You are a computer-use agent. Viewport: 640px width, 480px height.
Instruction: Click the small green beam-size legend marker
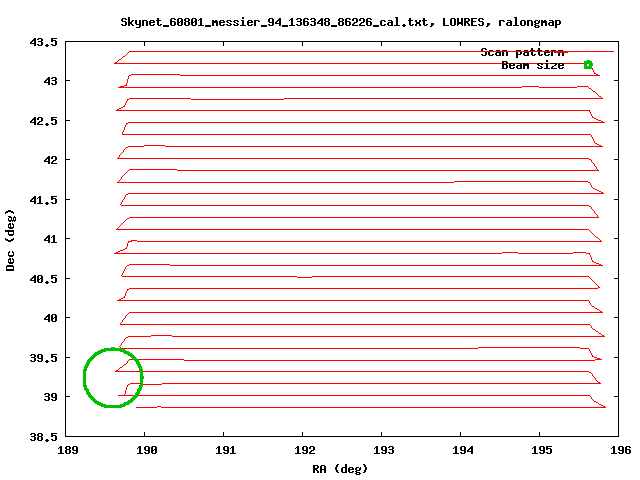(x=588, y=65)
